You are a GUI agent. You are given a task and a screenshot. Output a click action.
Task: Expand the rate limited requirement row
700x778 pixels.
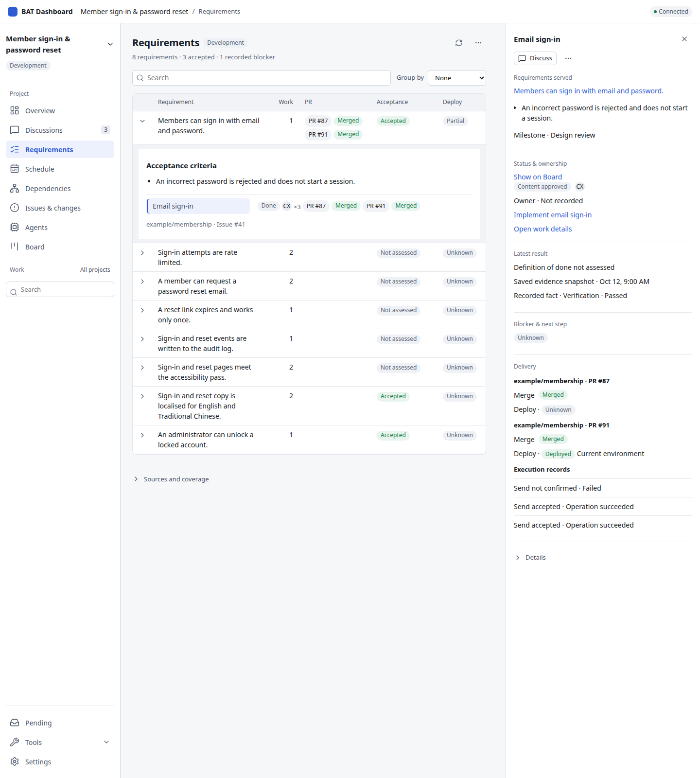tap(142, 253)
